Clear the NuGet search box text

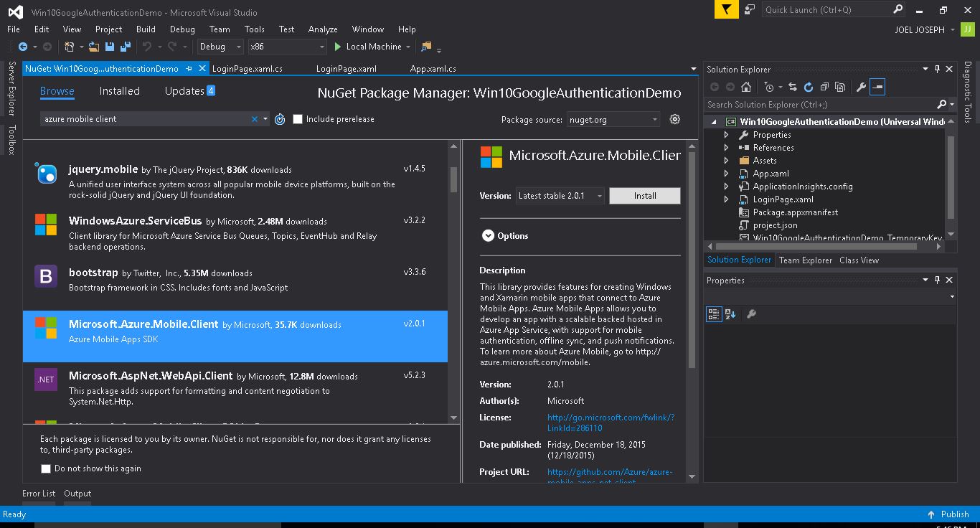(x=254, y=119)
